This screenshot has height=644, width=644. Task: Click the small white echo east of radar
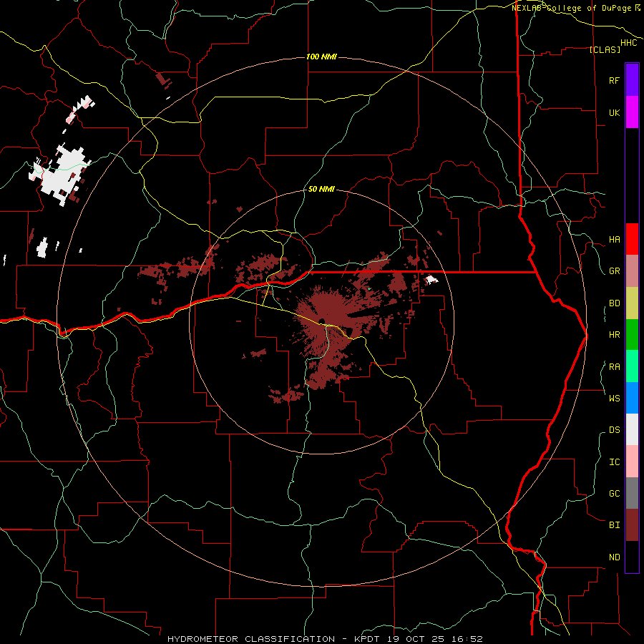[431, 280]
